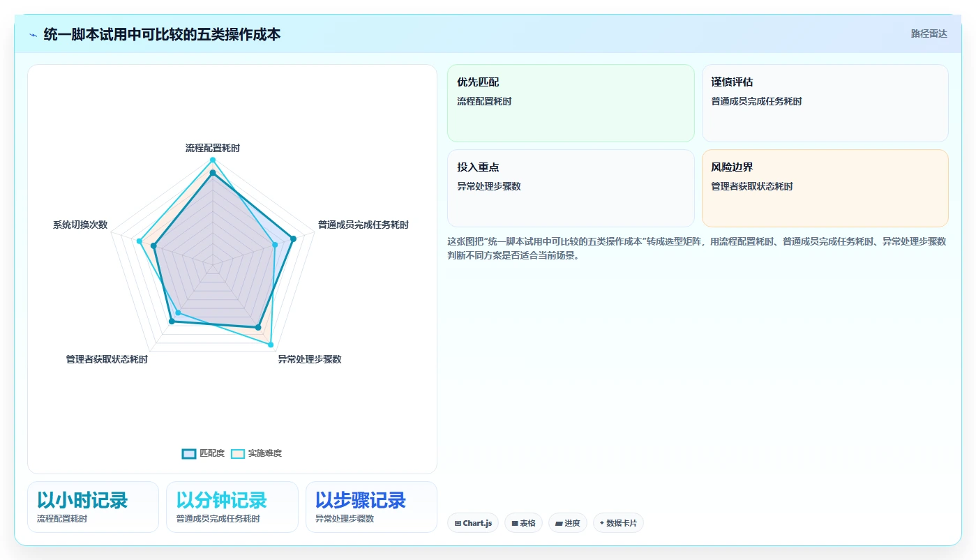Click the 流程配置耗时 radar axis label
The height and width of the screenshot is (560, 976).
(213, 148)
